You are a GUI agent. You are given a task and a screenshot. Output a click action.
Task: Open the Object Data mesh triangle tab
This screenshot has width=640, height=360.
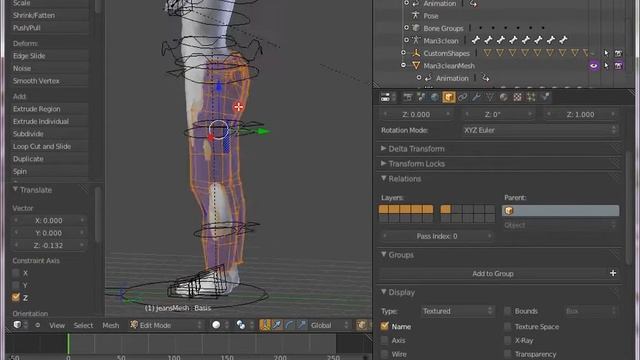tap(490, 97)
